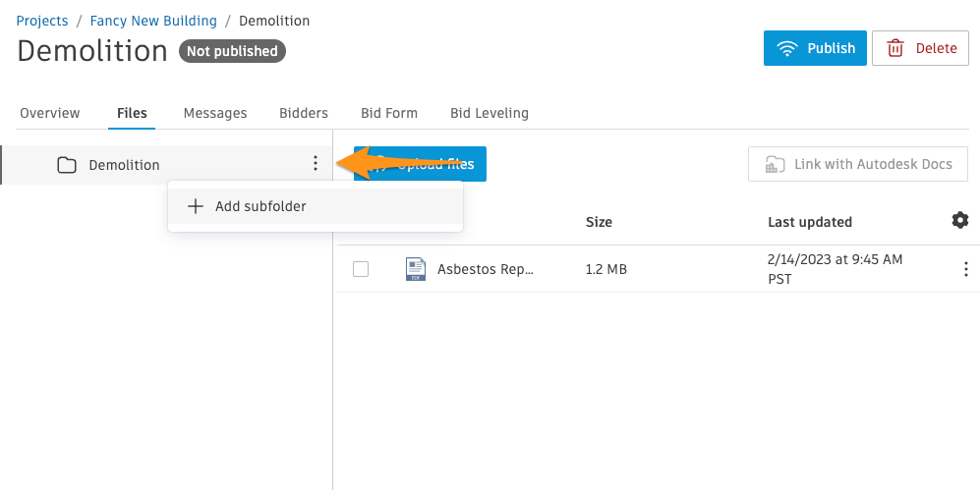
Task: Click the plus icon beside Add subfolder
Action: 196,206
